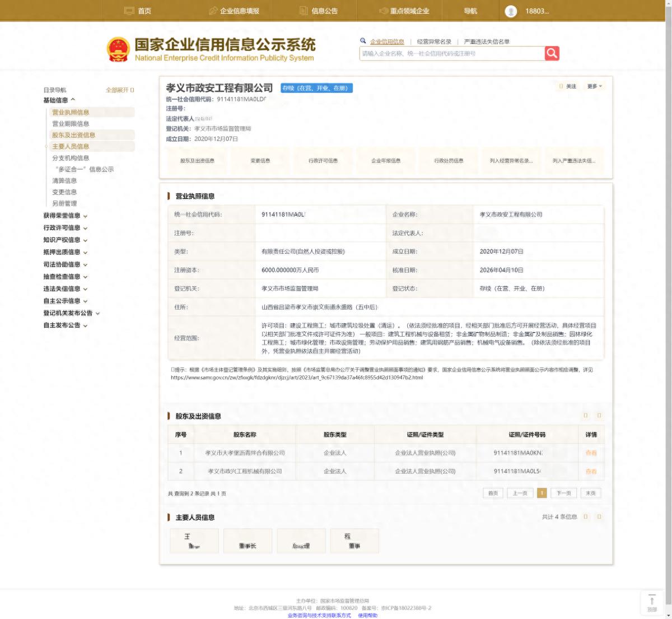672x619 pixels.
Task: Expand the 司法协助信息 sidebar section
Action: click(x=65, y=264)
